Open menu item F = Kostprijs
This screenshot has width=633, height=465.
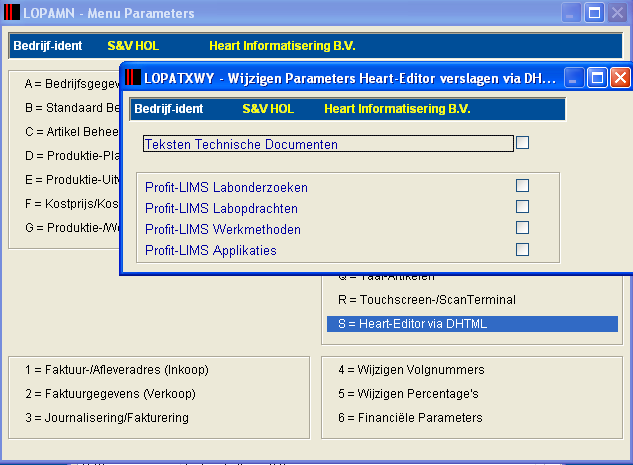(x=72, y=203)
